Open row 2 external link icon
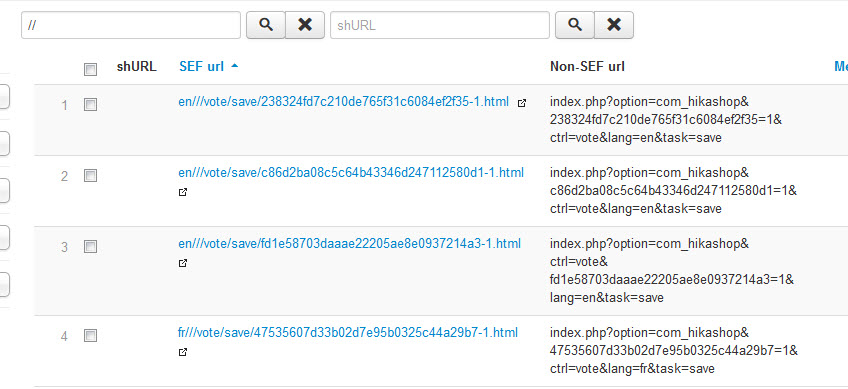 pyautogui.click(x=183, y=192)
